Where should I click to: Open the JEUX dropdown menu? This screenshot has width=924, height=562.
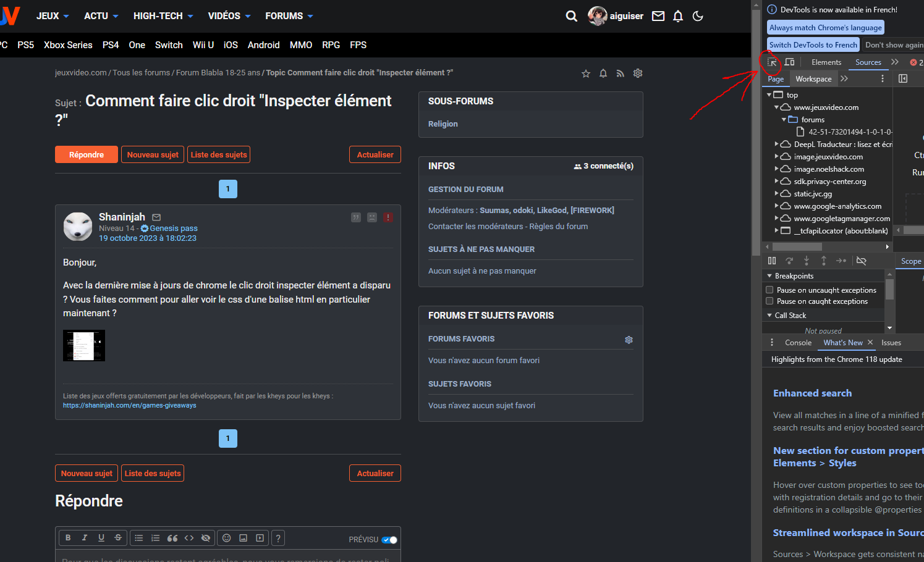(x=53, y=16)
